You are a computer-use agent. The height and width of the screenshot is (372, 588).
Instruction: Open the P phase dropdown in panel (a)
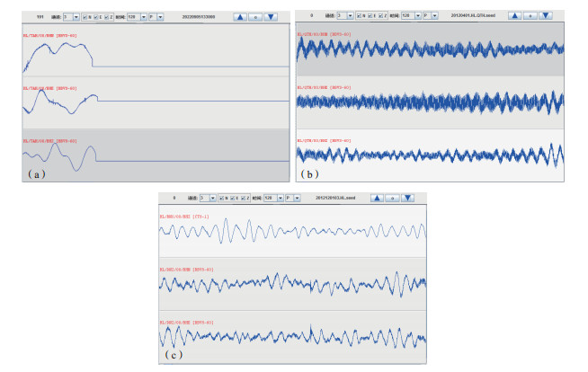tap(157, 17)
